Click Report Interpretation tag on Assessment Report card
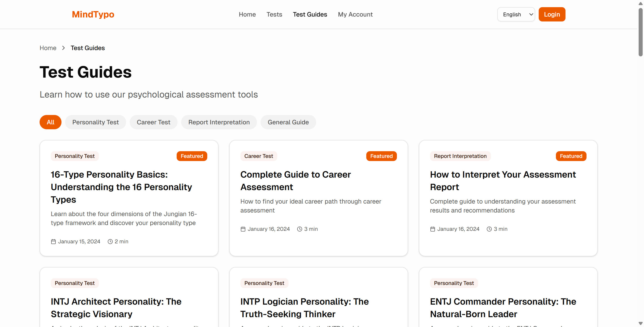This screenshot has height=327, width=644. pos(460,156)
